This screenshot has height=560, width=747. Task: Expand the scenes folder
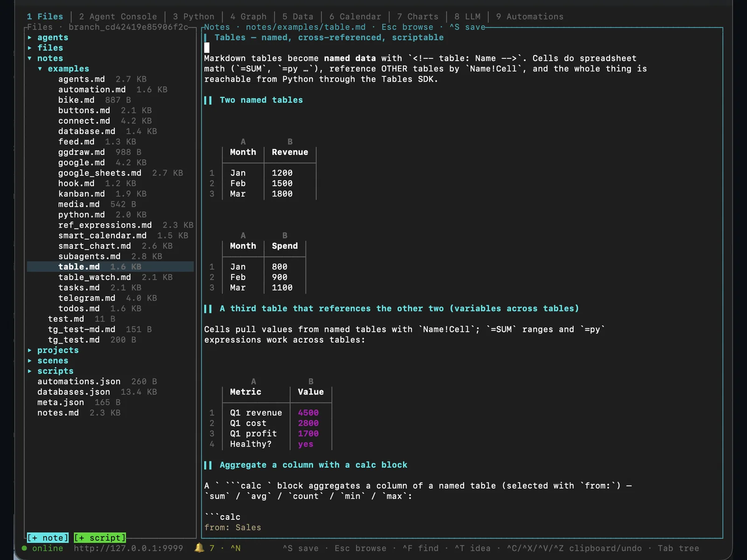coord(52,361)
